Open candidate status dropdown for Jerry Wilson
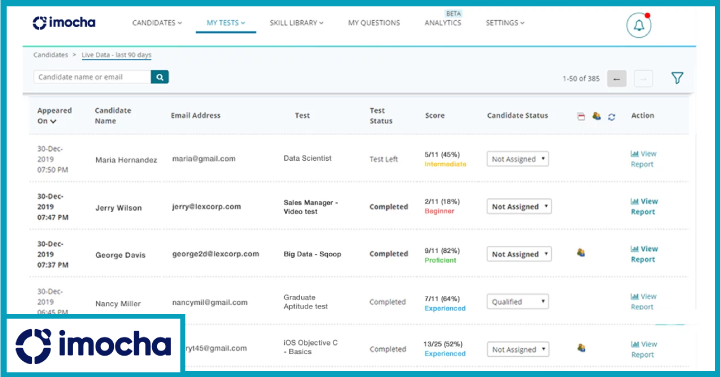 click(519, 207)
